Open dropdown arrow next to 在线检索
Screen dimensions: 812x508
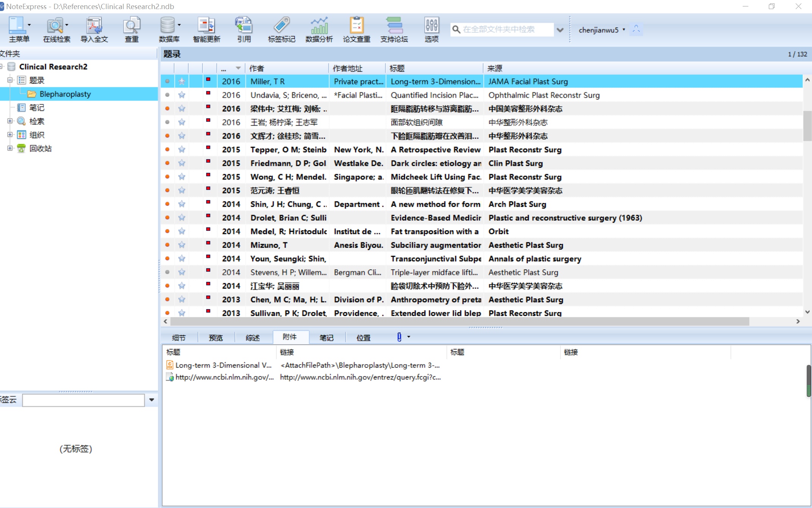click(x=67, y=25)
